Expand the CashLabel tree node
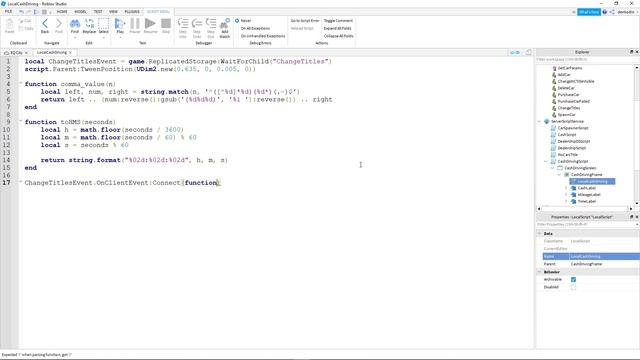Image resolution: width=640 pixels, height=360 pixels. (x=566, y=188)
